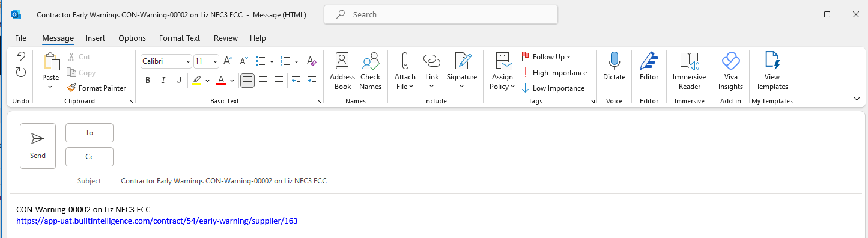868x238 pixels.
Task: Open View Templates
Action: (772, 72)
